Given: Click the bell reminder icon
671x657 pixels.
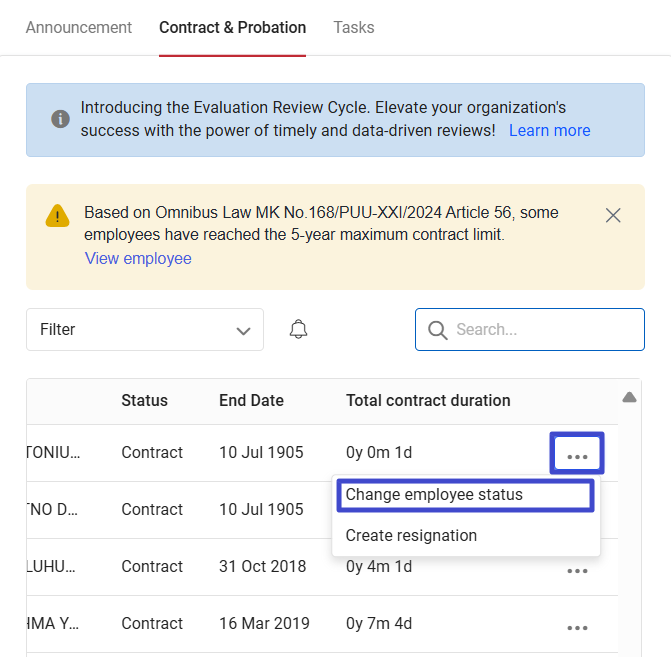Looking at the screenshot, I should point(298,330).
